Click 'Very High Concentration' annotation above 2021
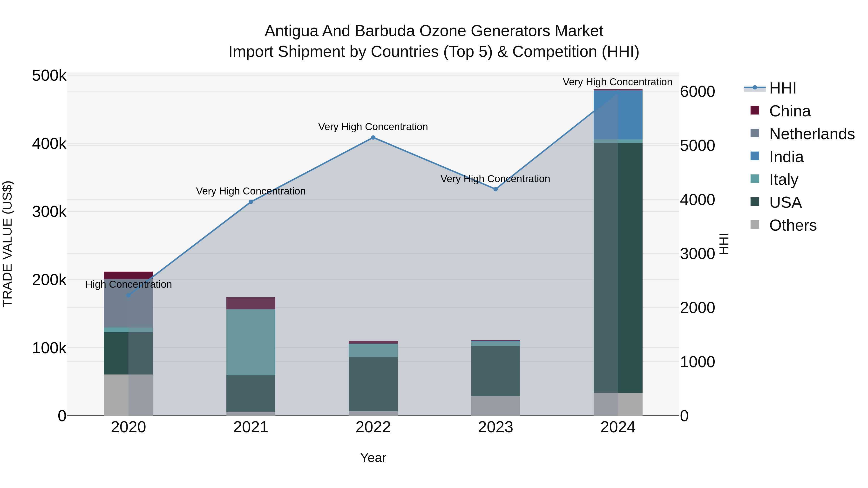The image size is (868, 488). click(251, 191)
